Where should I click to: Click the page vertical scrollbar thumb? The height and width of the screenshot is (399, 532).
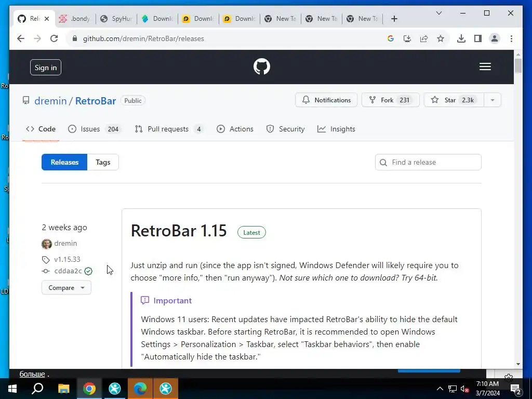pos(518,65)
